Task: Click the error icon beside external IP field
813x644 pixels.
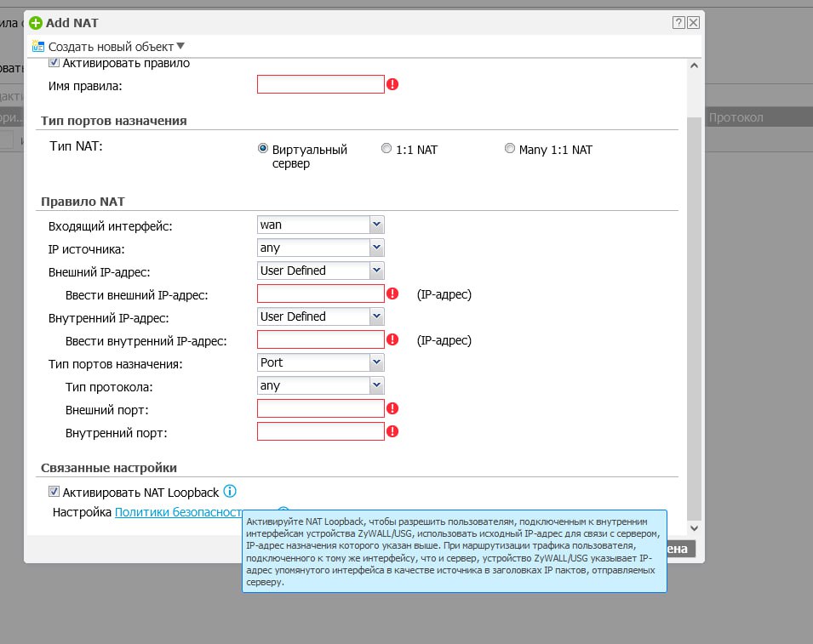Action: tap(392, 294)
